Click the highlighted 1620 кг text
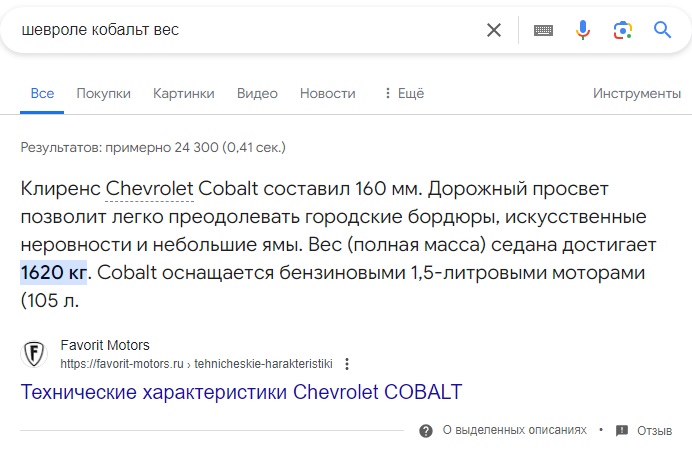 (53, 273)
